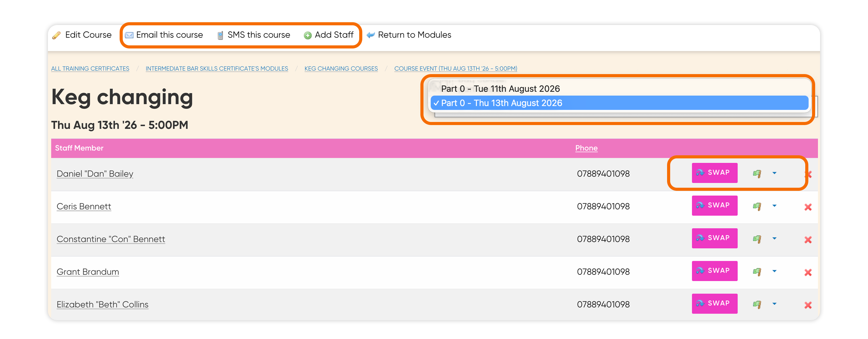This screenshot has width=868, height=339.
Task: Click the phone number in Constantine Bennett's row
Action: pyautogui.click(x=603, y=239)
